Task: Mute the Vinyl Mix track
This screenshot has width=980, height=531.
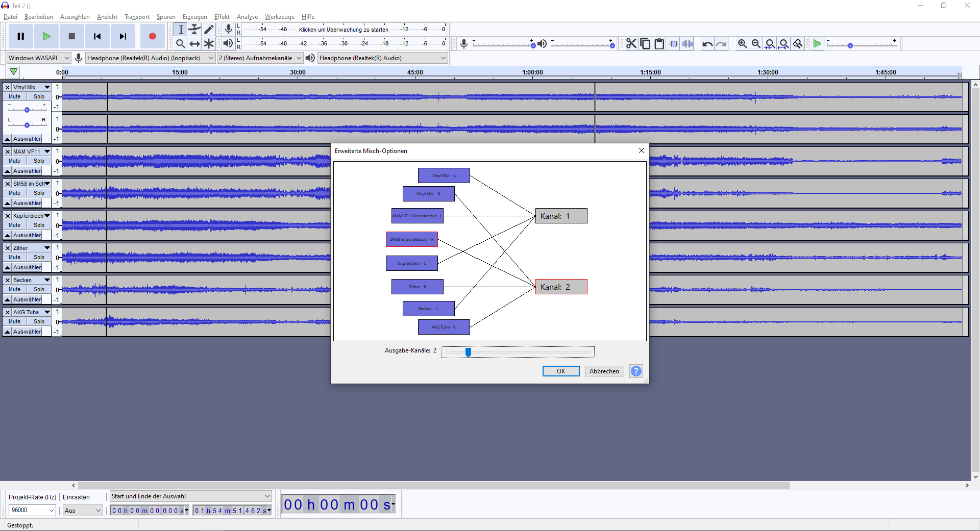Action: [x=15, y=96]
